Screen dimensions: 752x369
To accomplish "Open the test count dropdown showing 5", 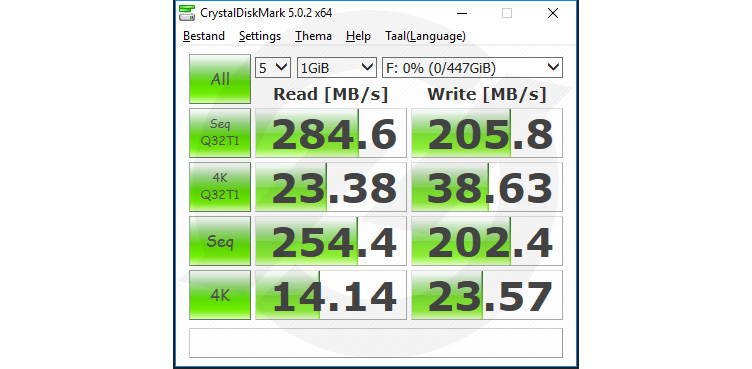I will point(273,68).
